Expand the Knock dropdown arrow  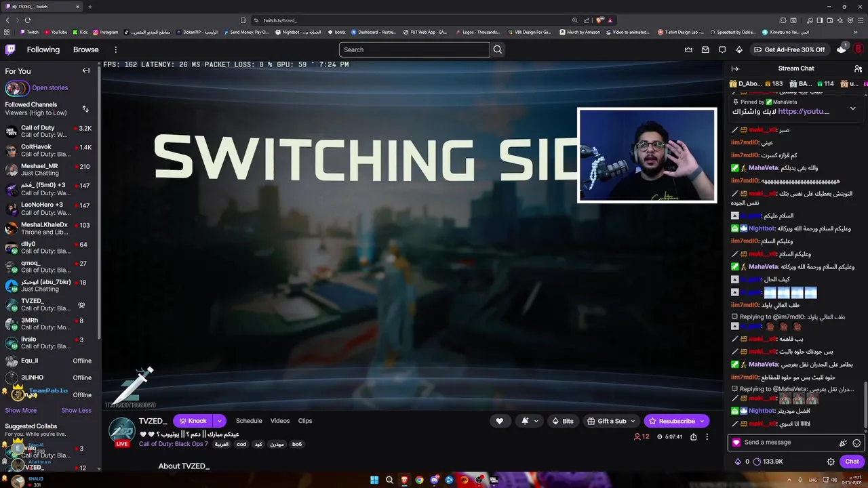pos(219,421)
